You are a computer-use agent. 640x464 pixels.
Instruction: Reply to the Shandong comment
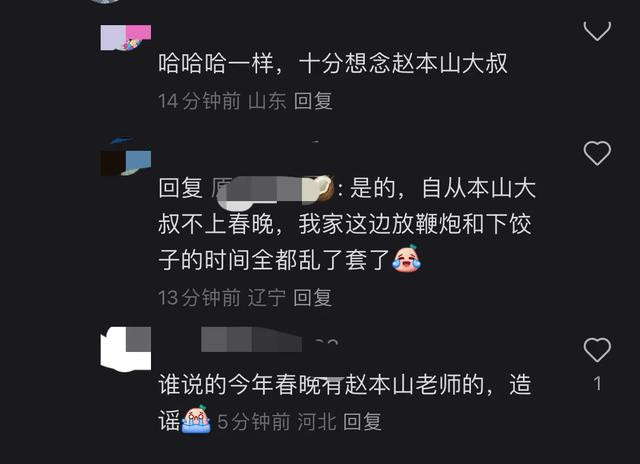(x=313, y=101)
